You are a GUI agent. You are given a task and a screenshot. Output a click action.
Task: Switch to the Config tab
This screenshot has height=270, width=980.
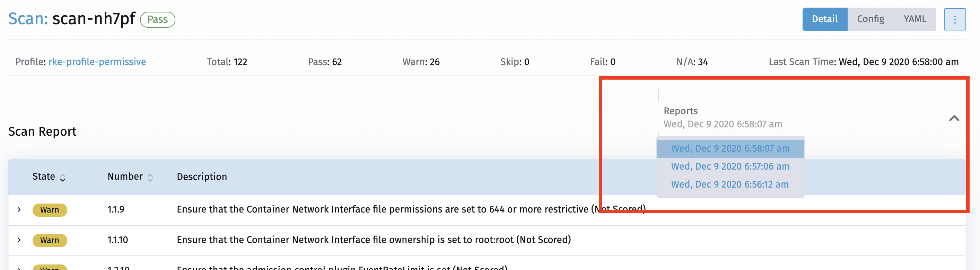(x=870, y=19)
